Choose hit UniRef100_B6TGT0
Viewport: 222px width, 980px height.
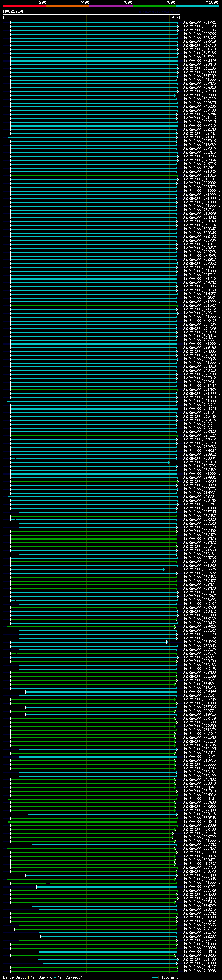199,49
